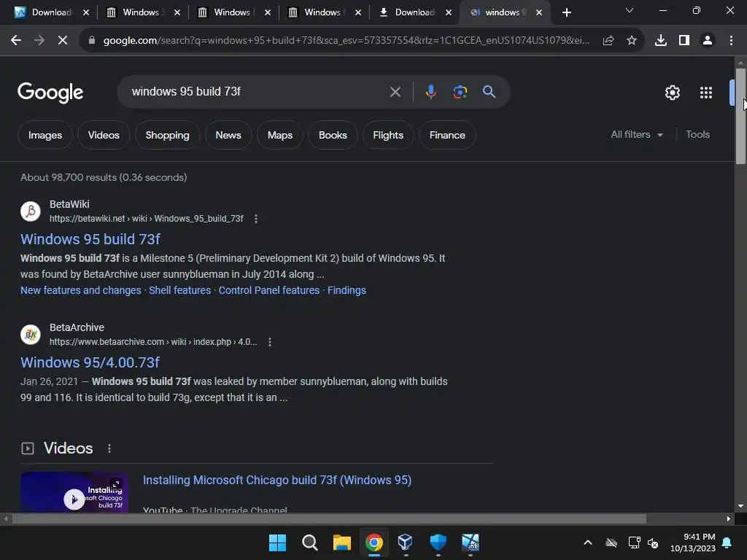
Task: Search by image with Lens icon
Action: [x=460, y=91]
